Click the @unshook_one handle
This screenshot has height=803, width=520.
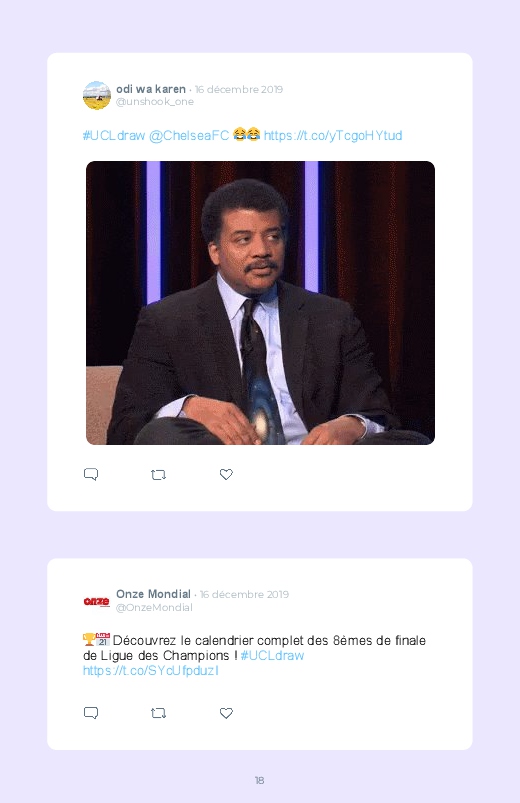click(x=155, y=101)
